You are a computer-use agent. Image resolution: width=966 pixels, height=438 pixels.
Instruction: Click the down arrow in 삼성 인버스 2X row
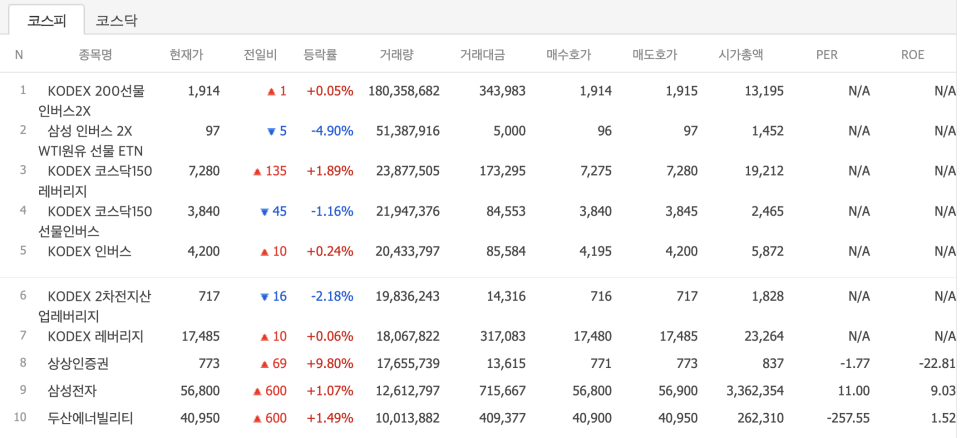[271, 131]
